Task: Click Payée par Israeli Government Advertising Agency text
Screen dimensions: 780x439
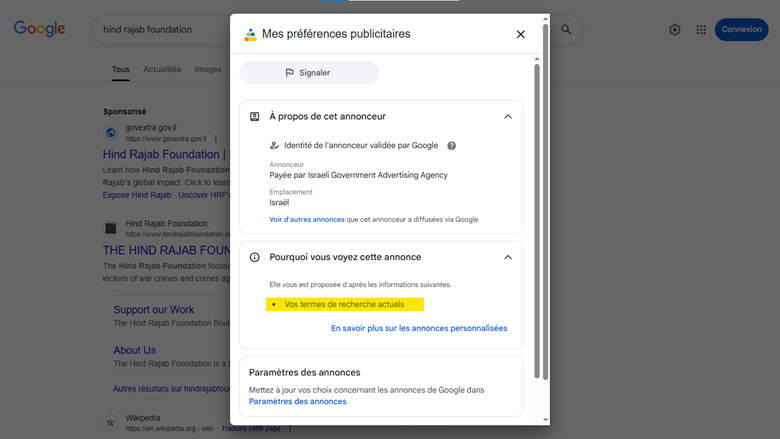Action: pyautogui.click(x=358, y=175)
